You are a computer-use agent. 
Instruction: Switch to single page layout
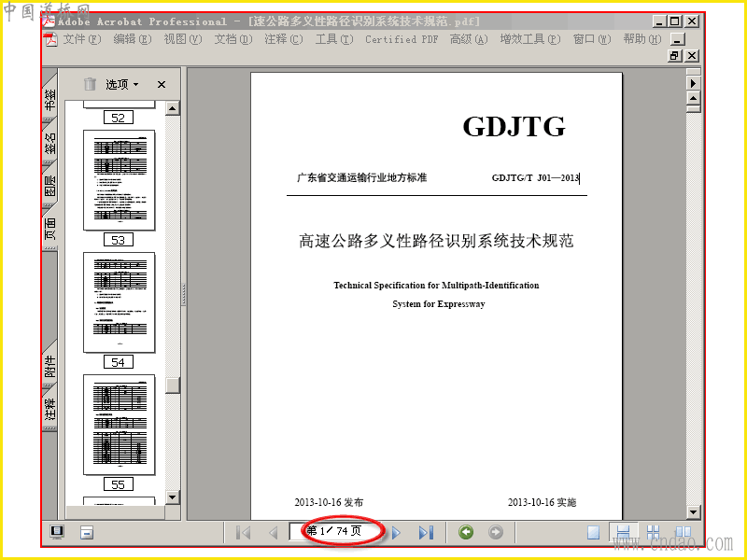click(593, 532)
